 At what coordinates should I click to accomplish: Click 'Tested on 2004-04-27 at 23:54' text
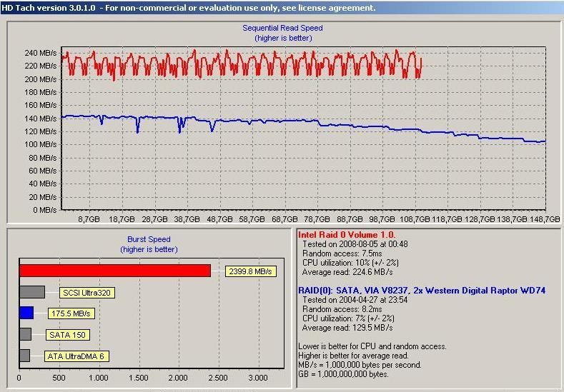[x=355, y=300]
